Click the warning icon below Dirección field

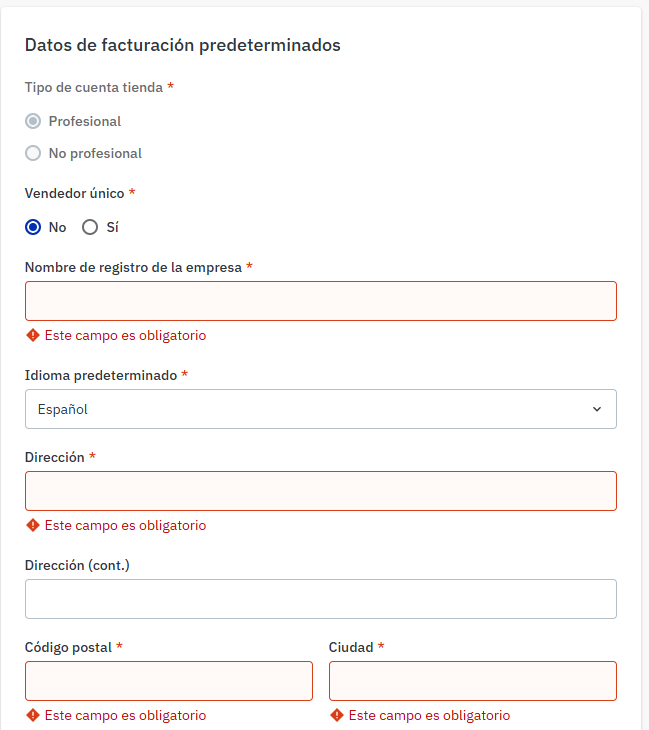pyautogui.click(x=33, y=525)
